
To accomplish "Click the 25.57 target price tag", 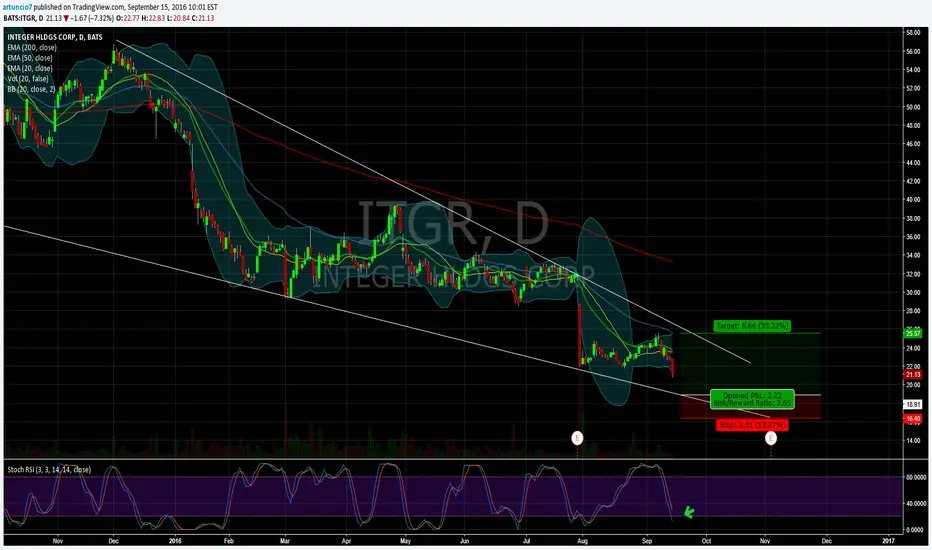I will pyautogui.click(x=912, y=334).
